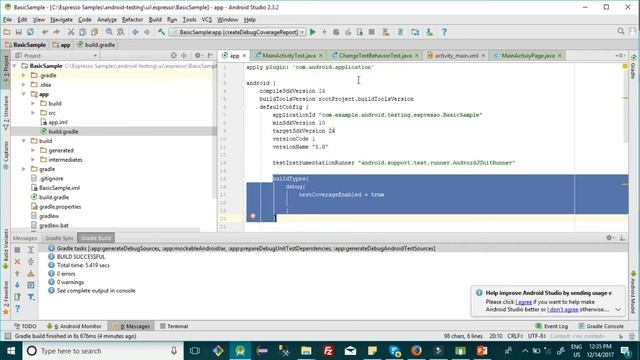Viewport: 640px width, 360px height.
Task: Open the VCS menu
Action: point(207,20)
